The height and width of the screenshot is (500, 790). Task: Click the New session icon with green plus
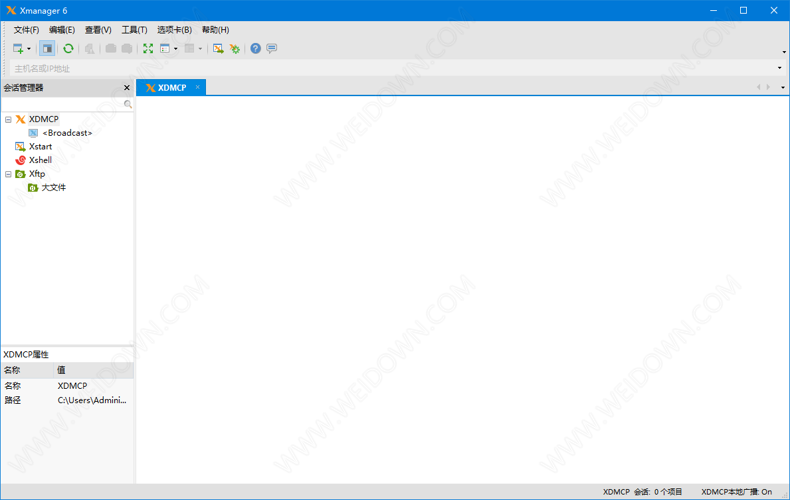pyautogui.click(x=18, y=48)
